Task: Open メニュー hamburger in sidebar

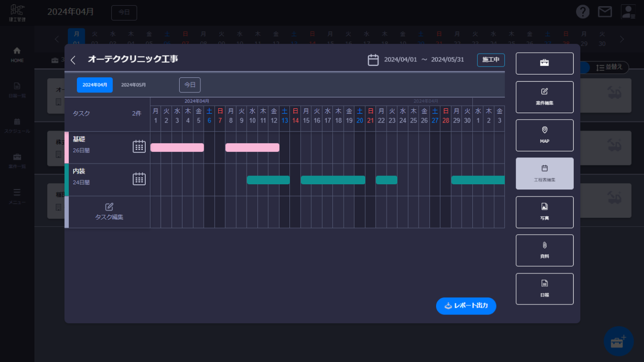Action: 17,196
